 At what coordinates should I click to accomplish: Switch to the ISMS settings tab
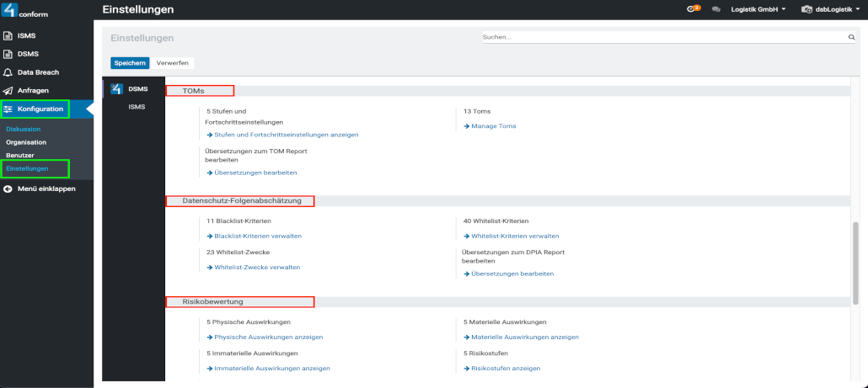pos(137,107)
